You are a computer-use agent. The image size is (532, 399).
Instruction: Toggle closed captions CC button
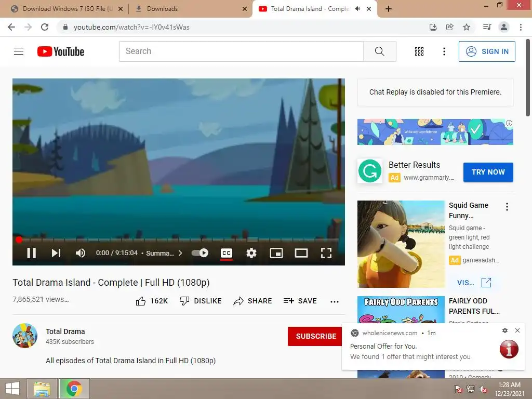(x=227, y=253)
